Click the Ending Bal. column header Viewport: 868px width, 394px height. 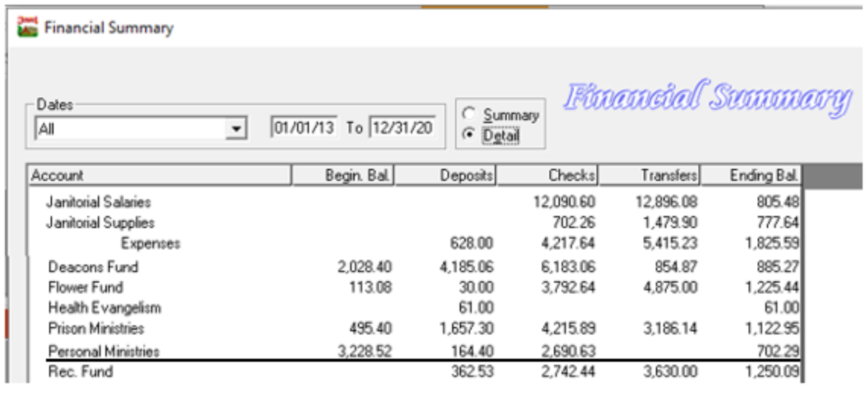(x=751, y=176)
